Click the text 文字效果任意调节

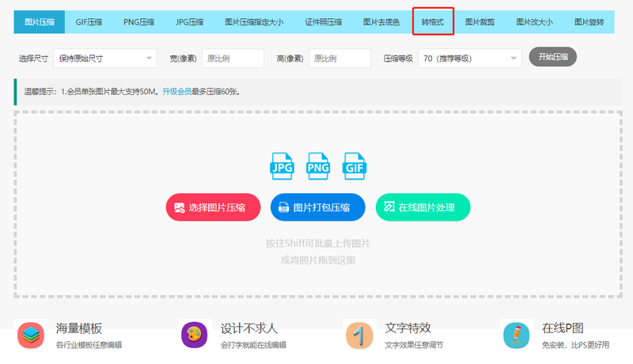414,345
